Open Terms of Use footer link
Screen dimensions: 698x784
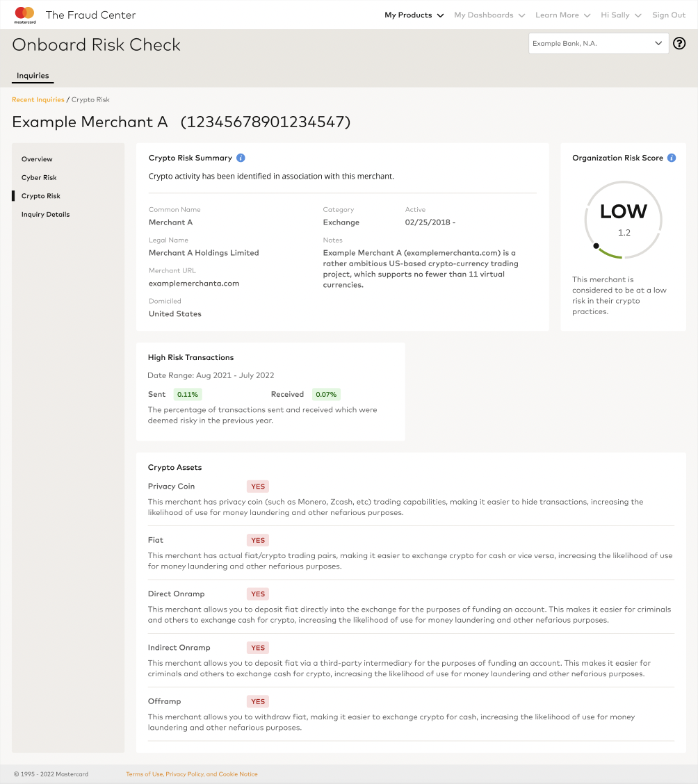144,774
